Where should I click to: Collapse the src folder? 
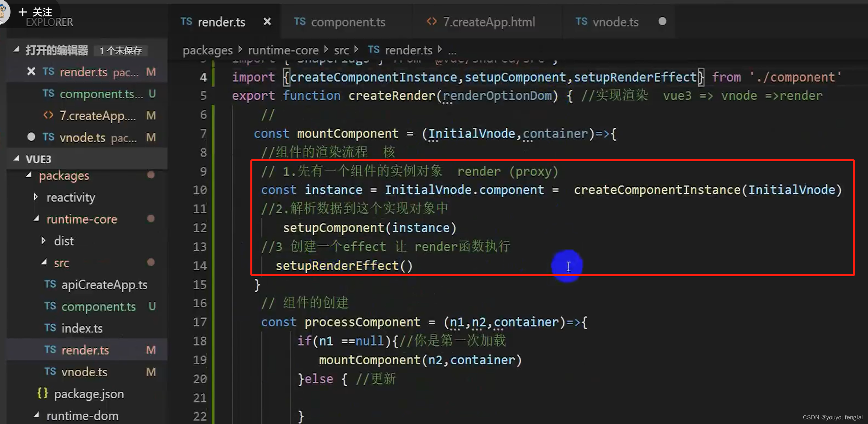click(x=44, y=262)
